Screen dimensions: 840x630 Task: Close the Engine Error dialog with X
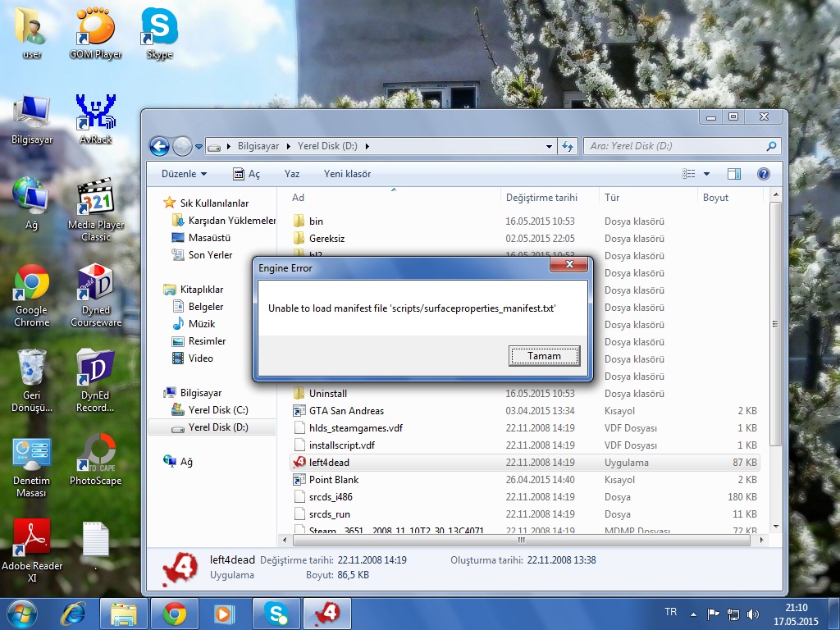(x=569, y=264)
